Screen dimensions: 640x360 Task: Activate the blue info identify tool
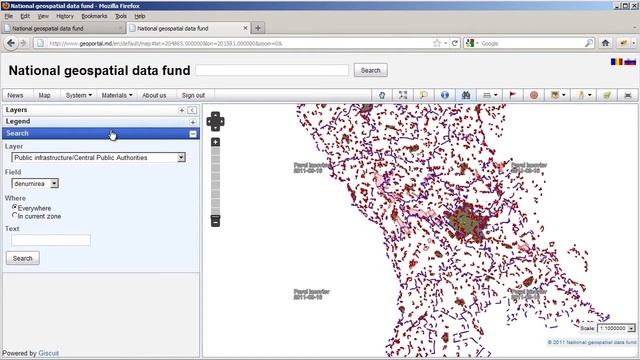click(x=444, y=95)
